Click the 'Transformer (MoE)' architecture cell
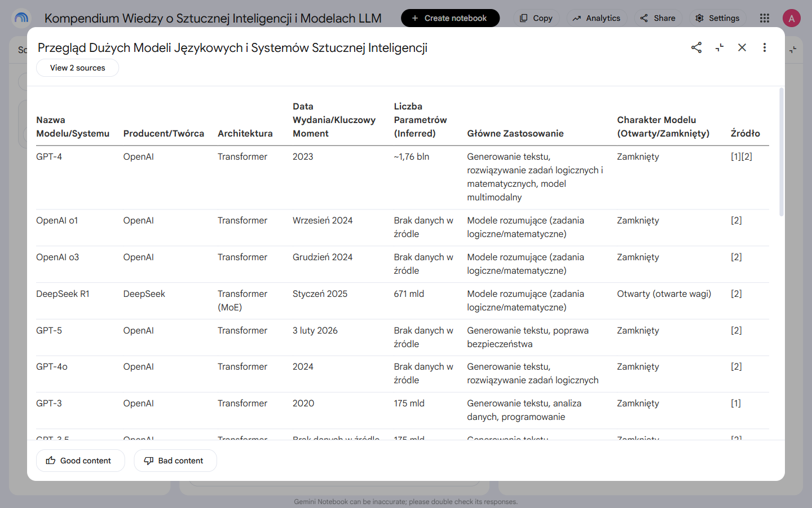This screenshot has width=812, height=508. (242, 300)
